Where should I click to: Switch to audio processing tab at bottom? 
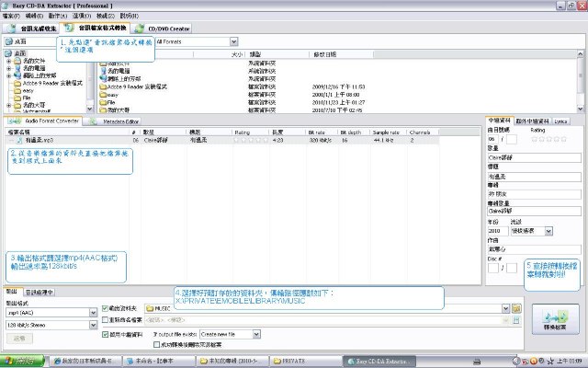tap(40, 293)
